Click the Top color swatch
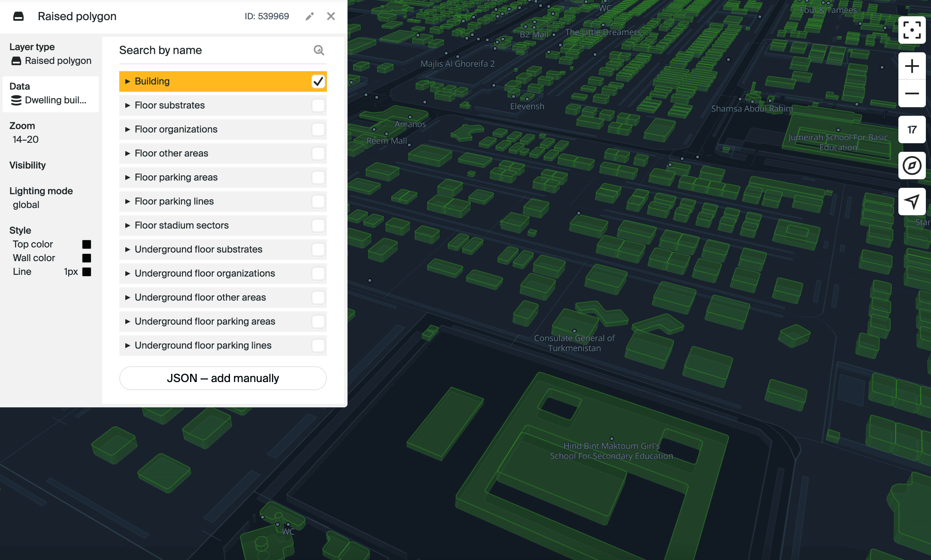The width and height of the screenshot is (931, 560). coord(87,244)
